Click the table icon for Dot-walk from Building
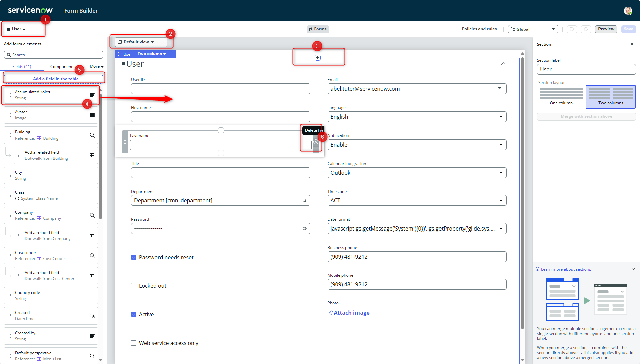The height and width of the screenshot is (364, 640). point(92,155)
